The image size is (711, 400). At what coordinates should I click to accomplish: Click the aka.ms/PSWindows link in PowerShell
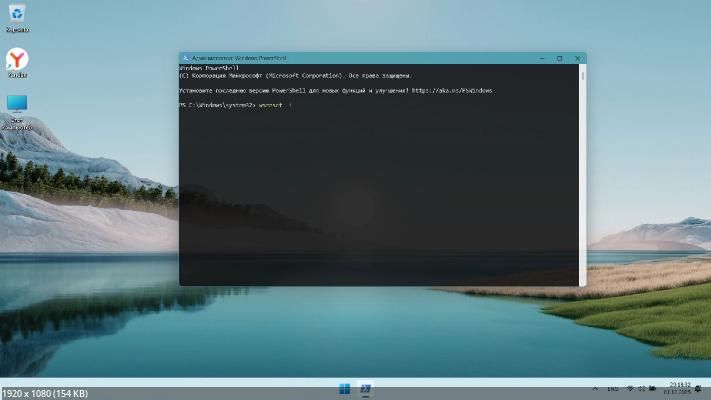point(451,90)
